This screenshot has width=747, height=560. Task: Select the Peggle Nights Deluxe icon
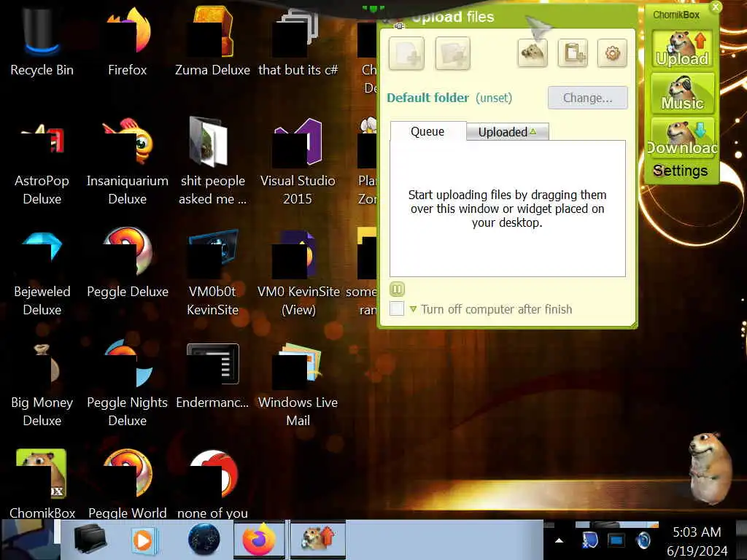pyautogui.click(x=127, y=385)
